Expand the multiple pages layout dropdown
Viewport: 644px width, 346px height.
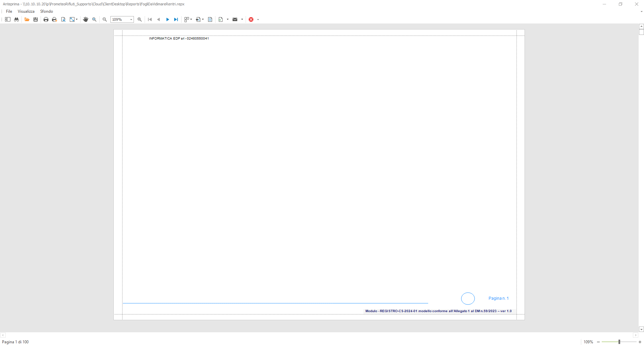tap(191, 19)
